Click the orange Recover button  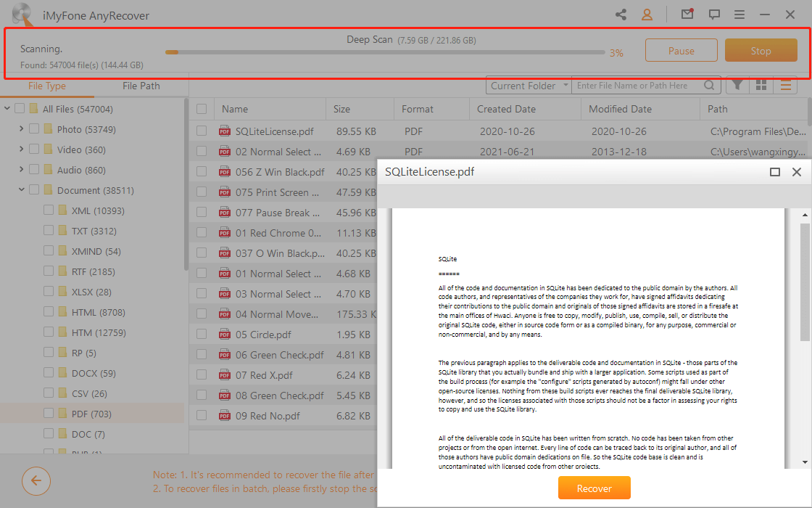[594, 488]
